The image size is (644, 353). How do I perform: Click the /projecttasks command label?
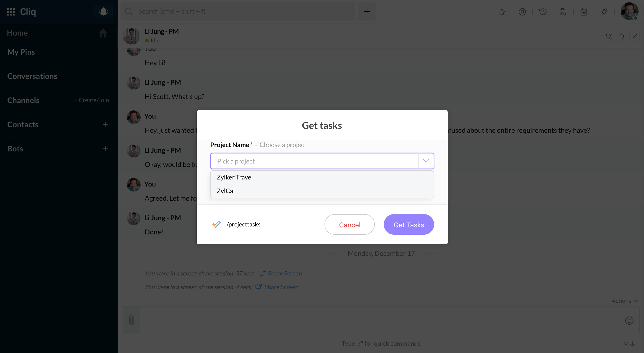(x=243, y=224)
